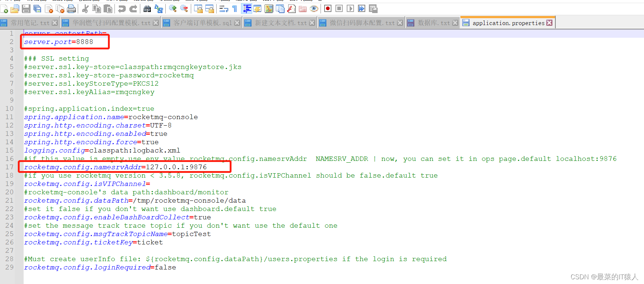Close the application.properties tab
This screenshot has height=284, width=644.
[x=550, y=23]
